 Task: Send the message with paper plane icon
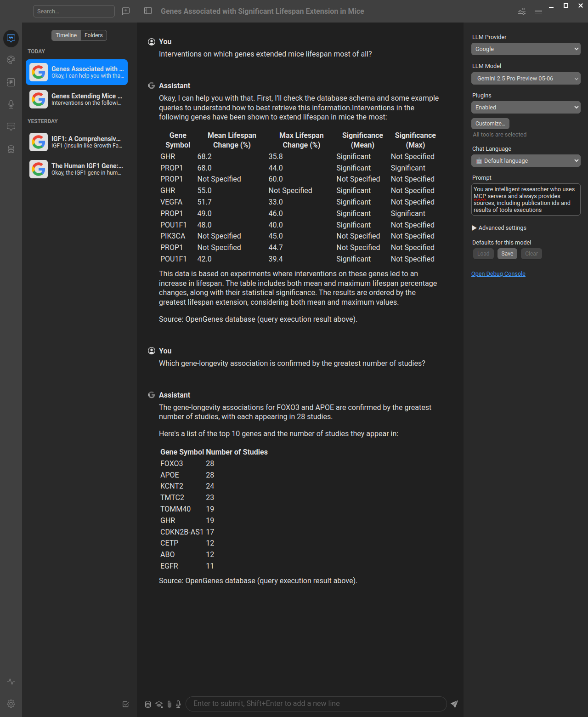(x=454, y=704)
